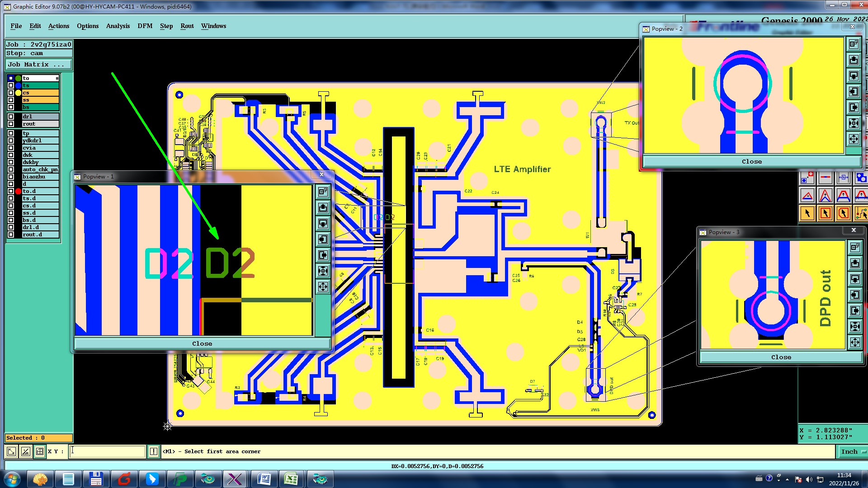Click the trapezoid stretch tool icon
Image resolution: width=868 pixels, height=488 pixels.
[843, 195]
